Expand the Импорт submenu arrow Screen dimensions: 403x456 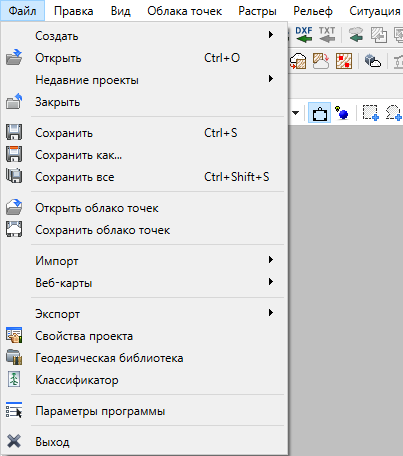point(271,260)
